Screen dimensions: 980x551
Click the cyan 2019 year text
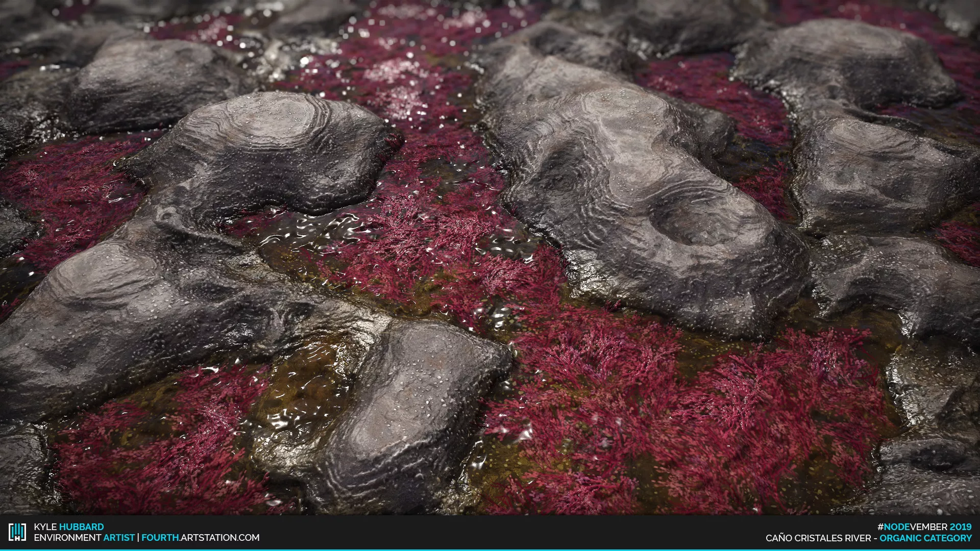coord(961,527)
